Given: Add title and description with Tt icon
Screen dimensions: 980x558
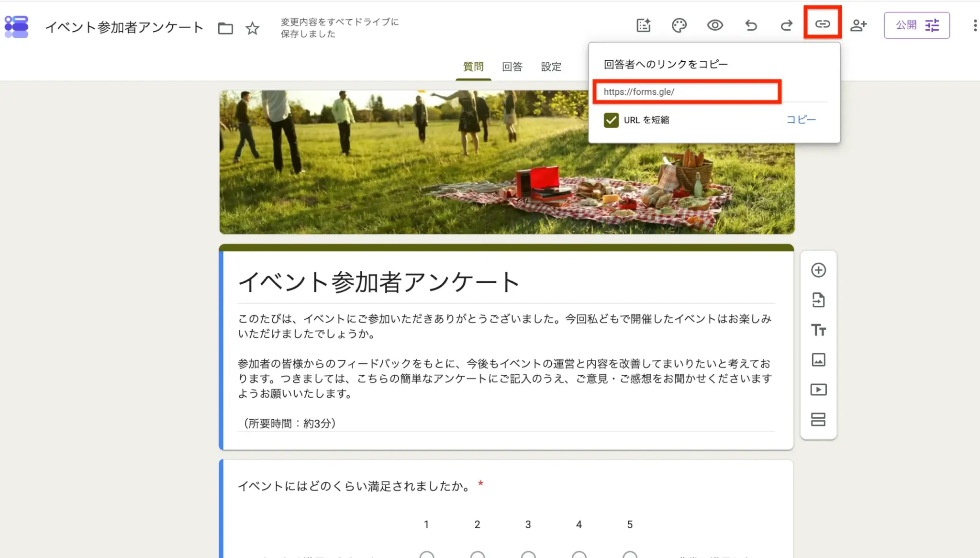Looking at the screenshot, I should click(818, 330).
